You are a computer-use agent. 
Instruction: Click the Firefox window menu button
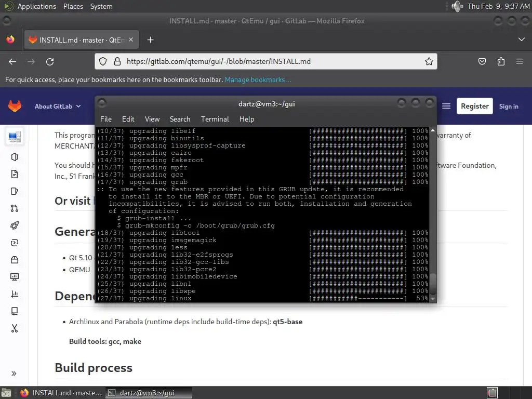[7, 21]
